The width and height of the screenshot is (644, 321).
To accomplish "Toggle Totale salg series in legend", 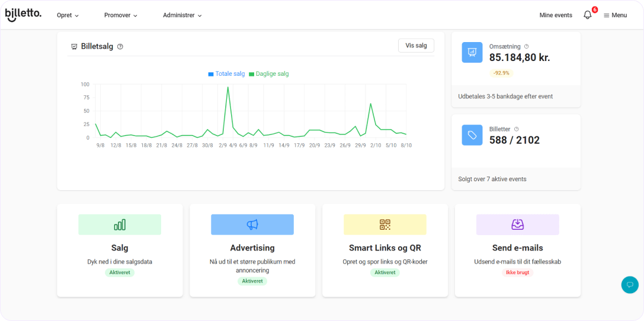I will (x=226, y=74).
